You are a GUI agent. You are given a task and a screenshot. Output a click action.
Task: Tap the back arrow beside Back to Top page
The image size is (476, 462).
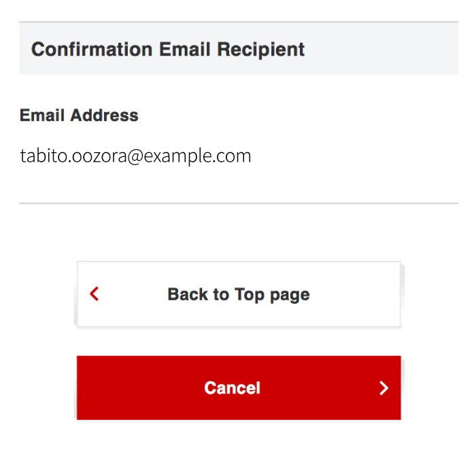(95, 294)
